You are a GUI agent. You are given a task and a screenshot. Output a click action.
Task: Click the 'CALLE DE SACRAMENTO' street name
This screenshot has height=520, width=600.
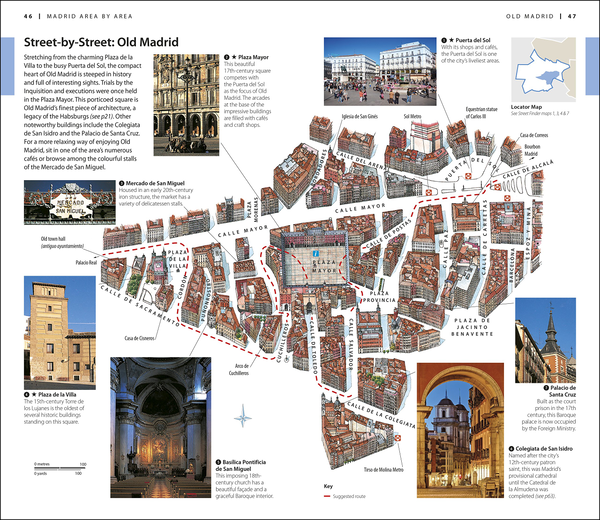[139, 305]
